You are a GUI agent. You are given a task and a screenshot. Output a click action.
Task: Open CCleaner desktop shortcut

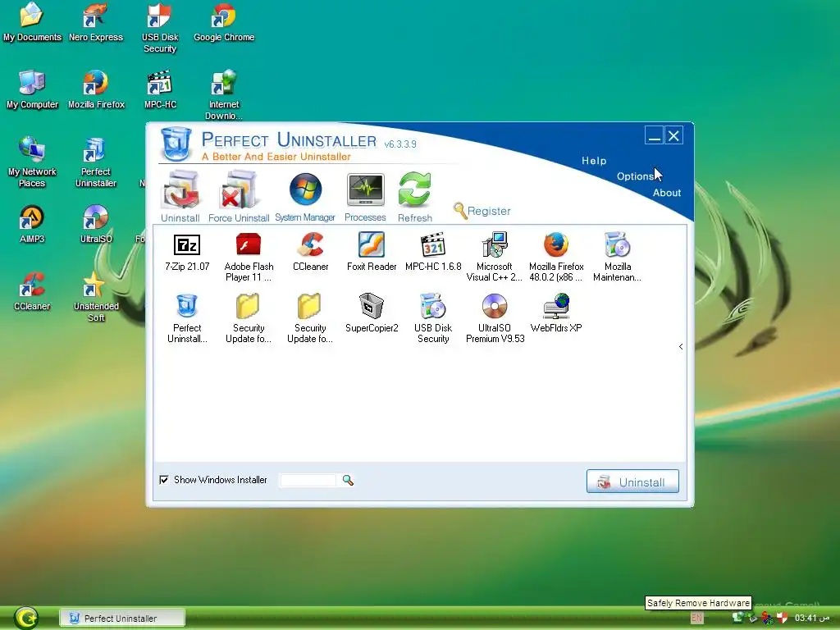coord(32,291)
